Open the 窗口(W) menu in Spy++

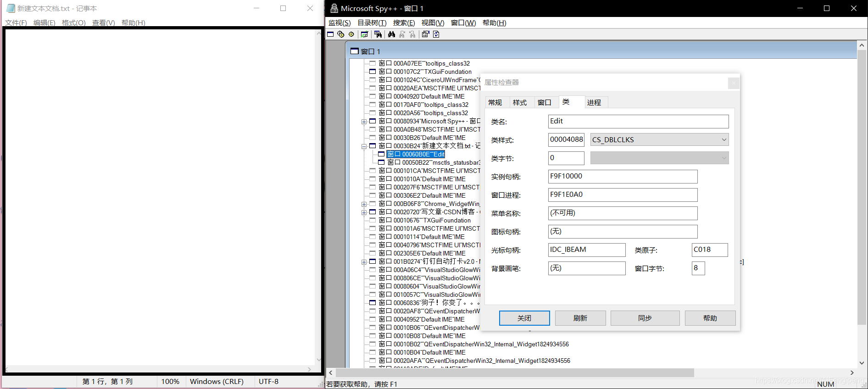tap(463, 23)
